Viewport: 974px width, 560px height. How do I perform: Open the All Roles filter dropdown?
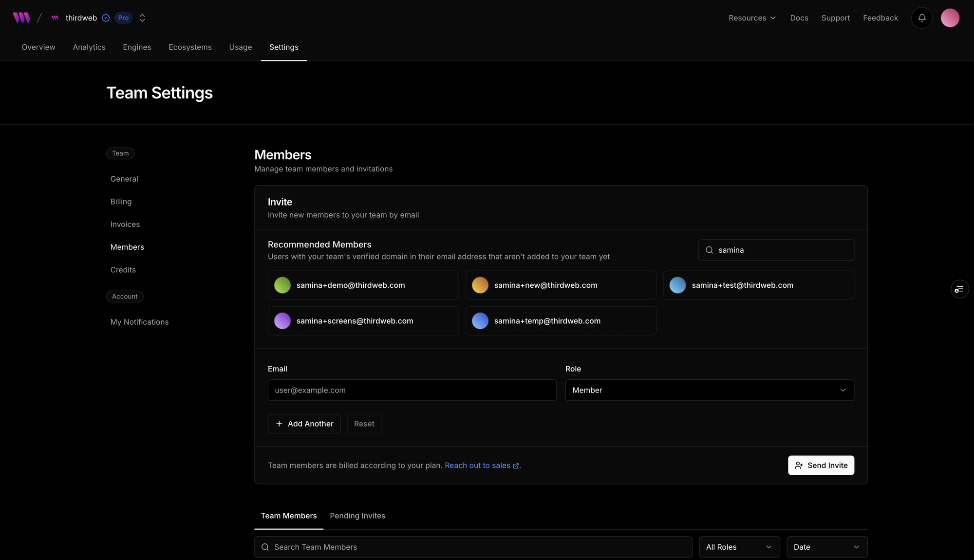coord(739,547)
